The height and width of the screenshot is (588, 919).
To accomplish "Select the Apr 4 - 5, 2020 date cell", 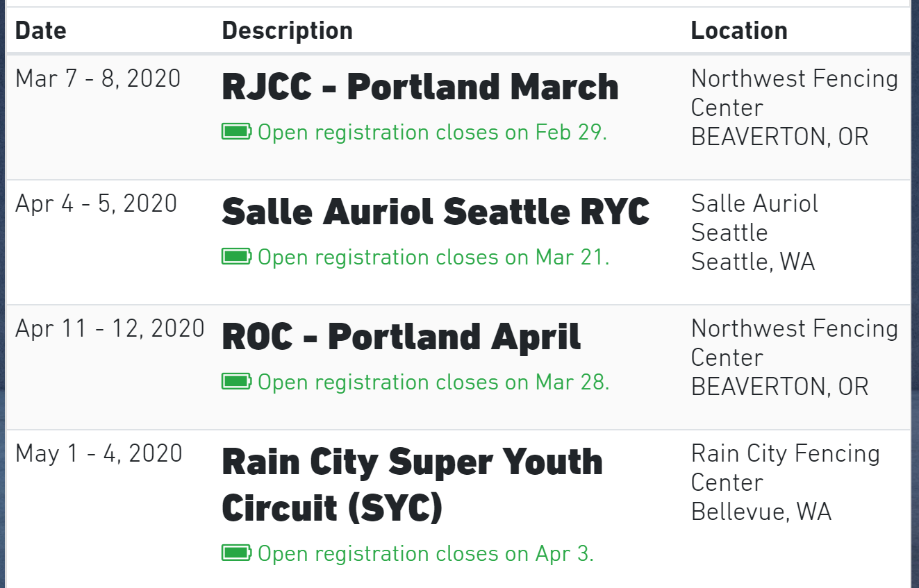I will pos(97,203).
